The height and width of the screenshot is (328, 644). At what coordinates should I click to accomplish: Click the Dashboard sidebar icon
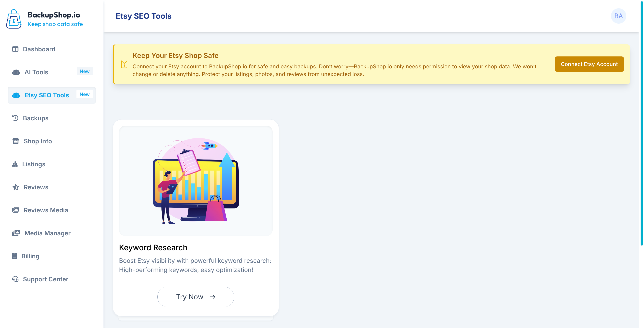click(x=15, y=49)
